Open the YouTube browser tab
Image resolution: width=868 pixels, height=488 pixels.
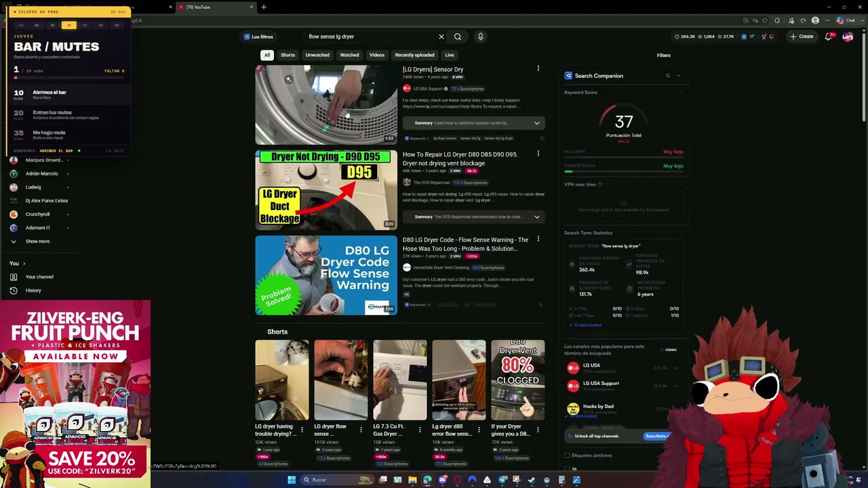216,7
